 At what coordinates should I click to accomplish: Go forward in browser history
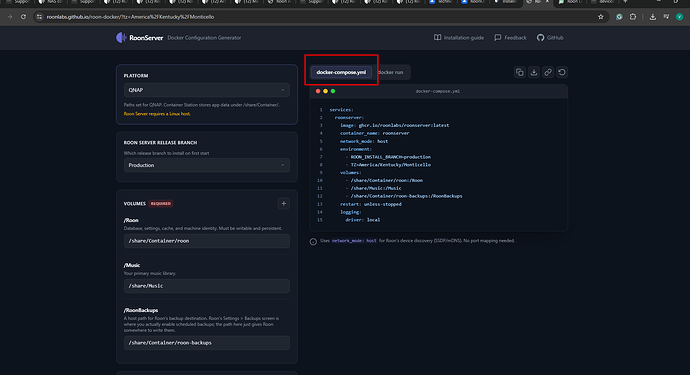tap(10, 17)
